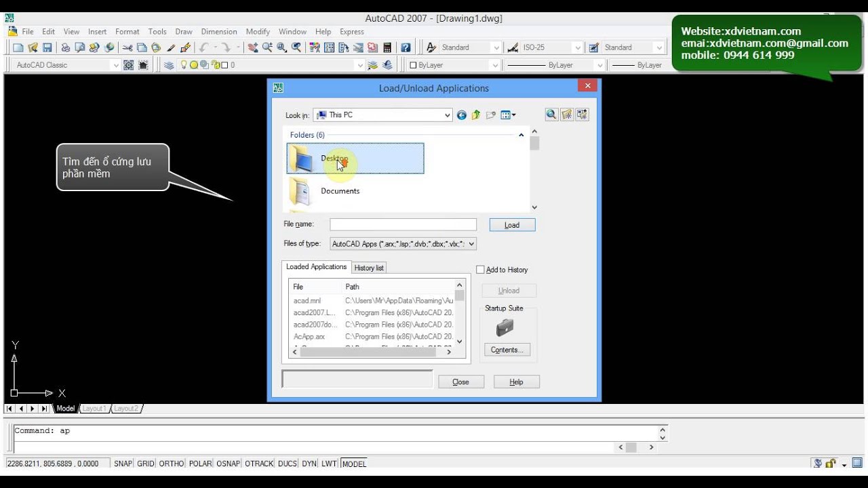Viewport: 868px width, 488px height.
Task: Toggle ORTHO mode in status bar
Action: [172, 464]
